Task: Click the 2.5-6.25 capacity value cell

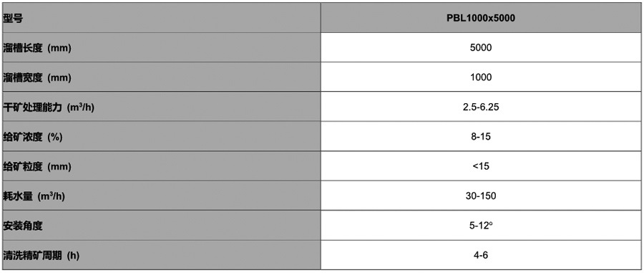Action: click(481, 107)
